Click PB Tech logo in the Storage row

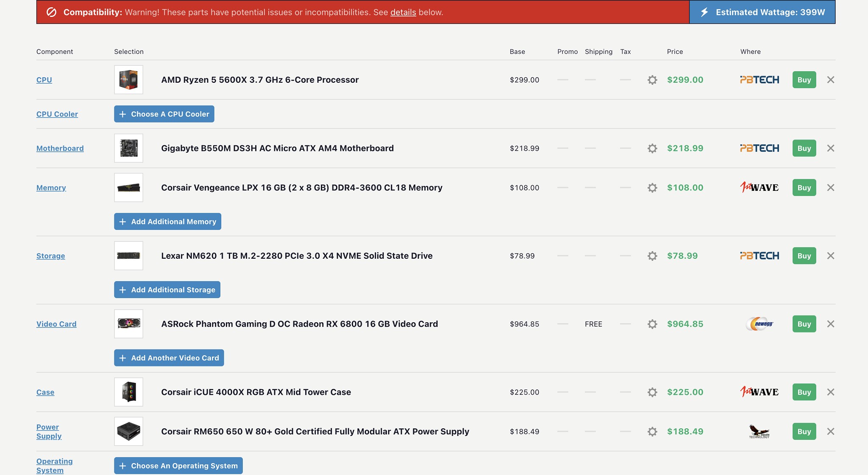point(759,256)
